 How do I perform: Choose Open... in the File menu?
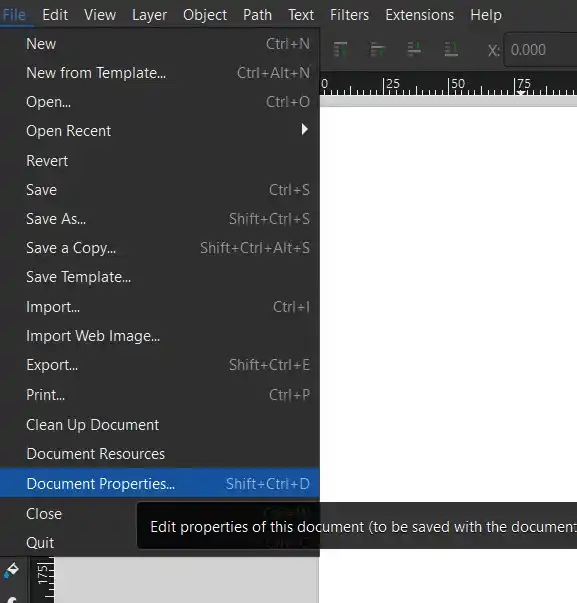[x=160, y=102]
